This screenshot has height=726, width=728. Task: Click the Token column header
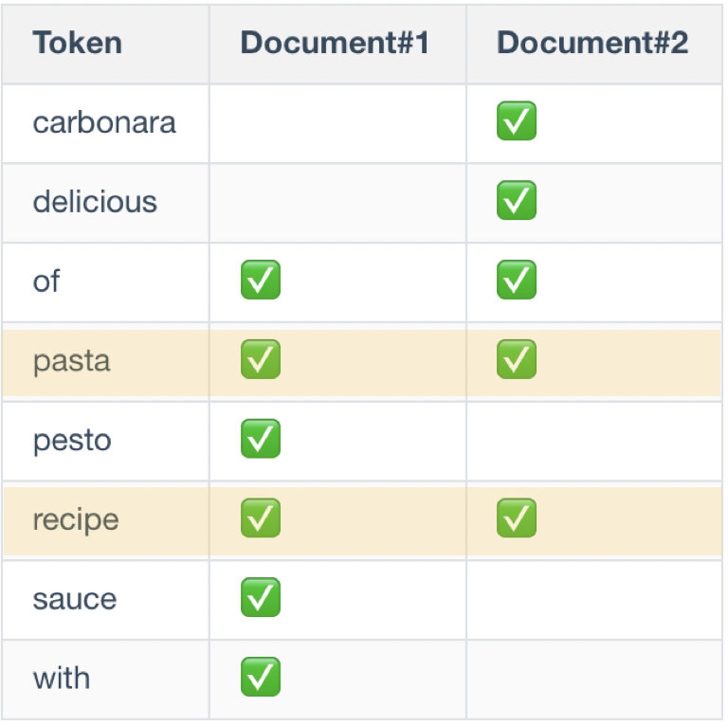[x=78, y=43]
